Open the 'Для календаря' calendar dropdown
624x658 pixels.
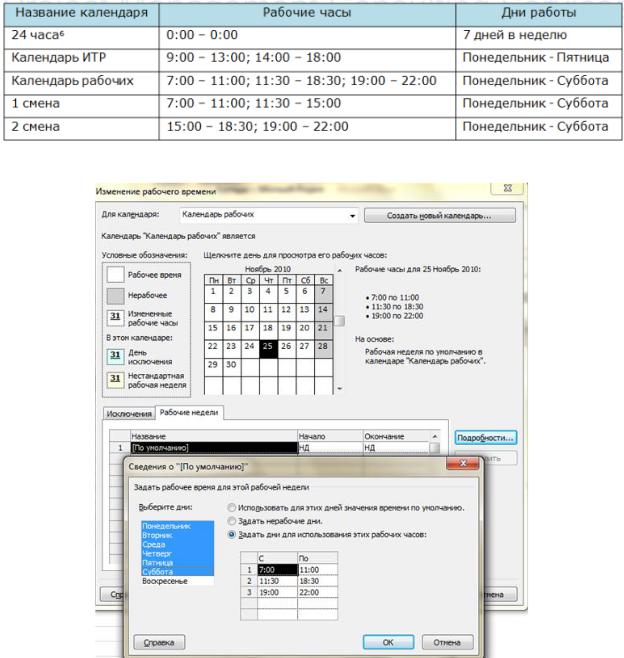tap(269, 215)
